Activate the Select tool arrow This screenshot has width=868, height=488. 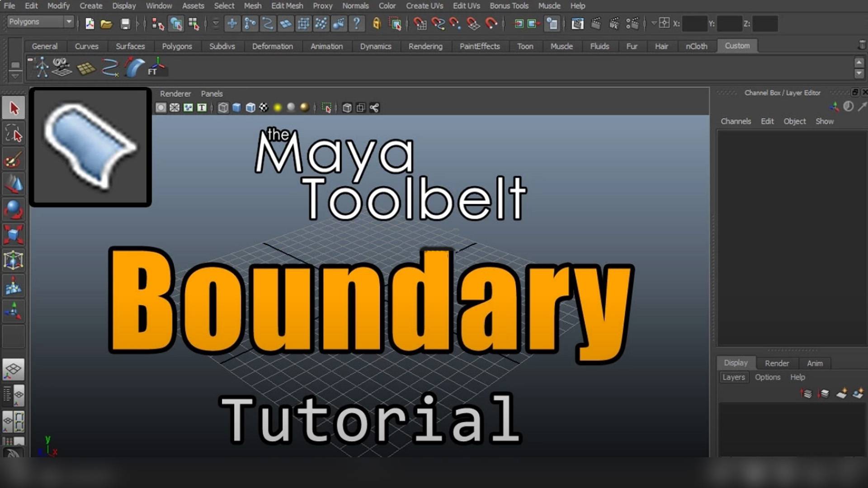point(14,108)
